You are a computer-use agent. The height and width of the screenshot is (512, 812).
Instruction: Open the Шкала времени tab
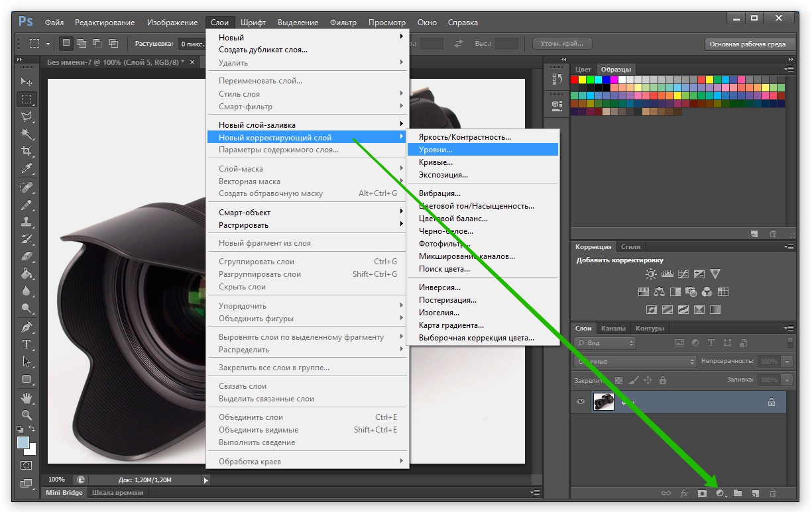point(117,492)
